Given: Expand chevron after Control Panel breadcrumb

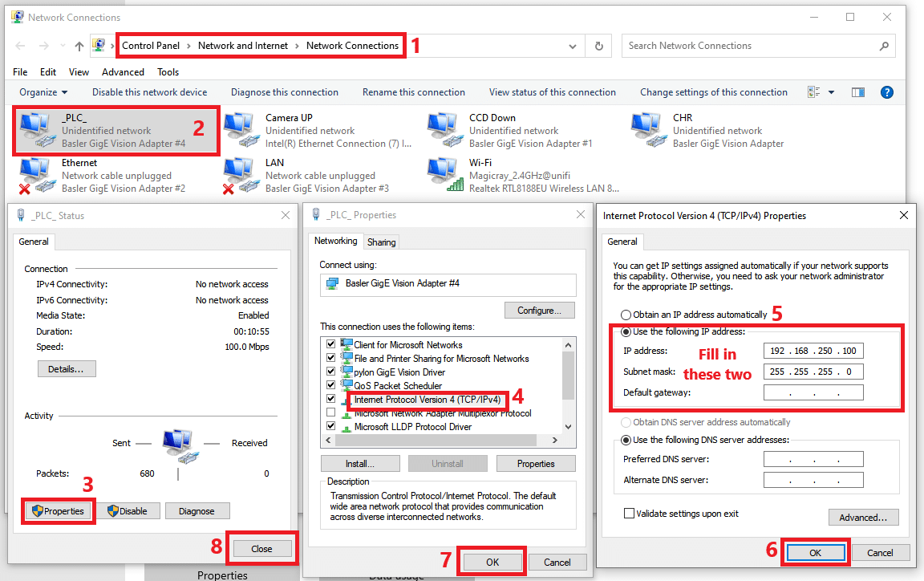Looking at the screenshot, I should tap(188, 46).
